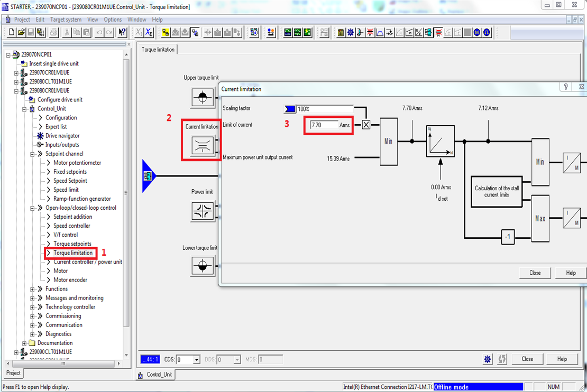Click the context help arrow toolbar icon
The image size is (587, 392).
[x=122, y=33]
